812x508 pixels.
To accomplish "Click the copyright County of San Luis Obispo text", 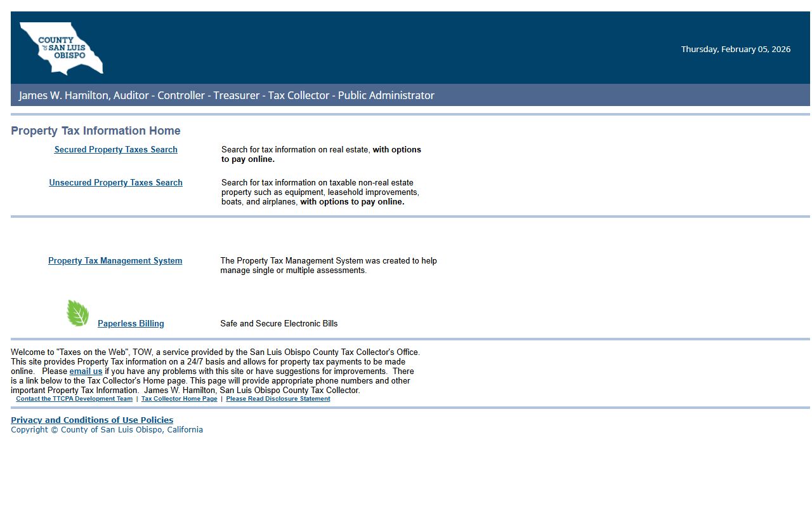I will pyautogui.click(x=107, y=430).
